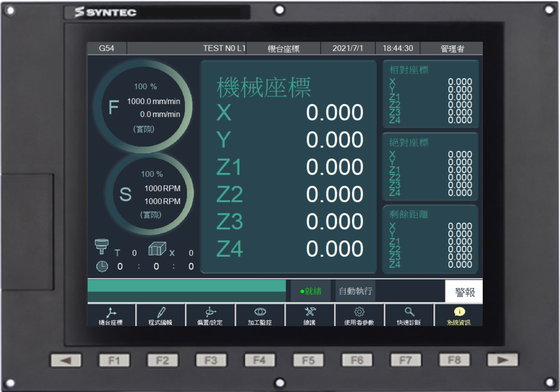Viewport: 560px width, 392px height.
Task: Open the 系統資訊 system information softkey
Action: coord(459,316)
